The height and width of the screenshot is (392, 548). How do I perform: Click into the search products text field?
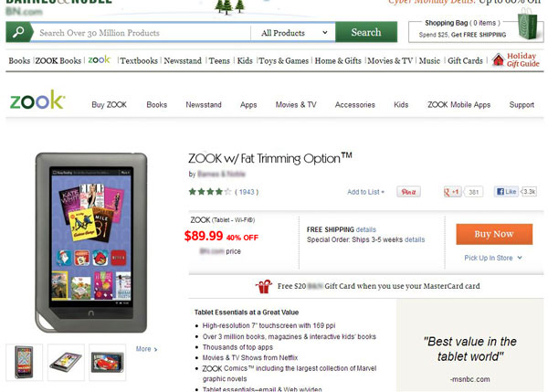(x=142, y=33)
